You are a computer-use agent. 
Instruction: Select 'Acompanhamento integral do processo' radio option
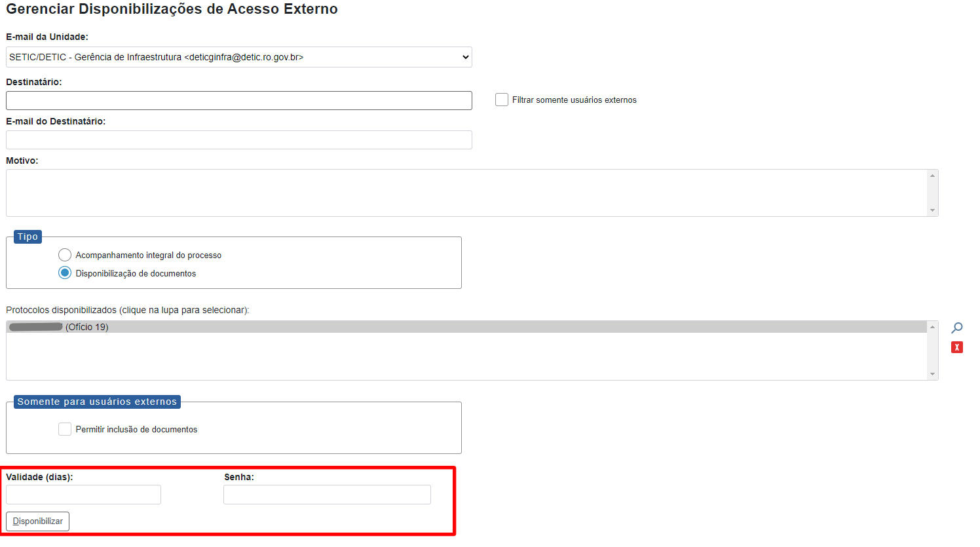pyautogui.click(x=65, y=255)
